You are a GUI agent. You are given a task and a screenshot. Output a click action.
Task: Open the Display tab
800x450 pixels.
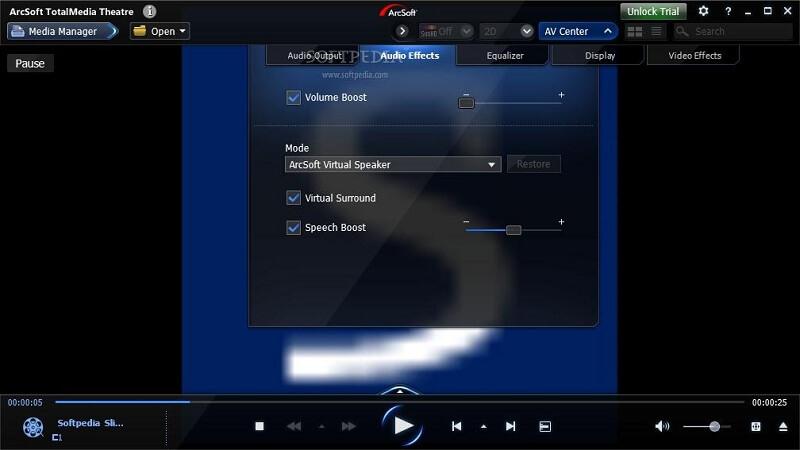pos(599,55)
